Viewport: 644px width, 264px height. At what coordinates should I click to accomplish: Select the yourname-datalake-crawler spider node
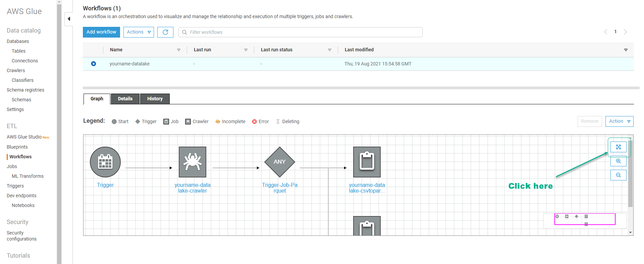193,162
